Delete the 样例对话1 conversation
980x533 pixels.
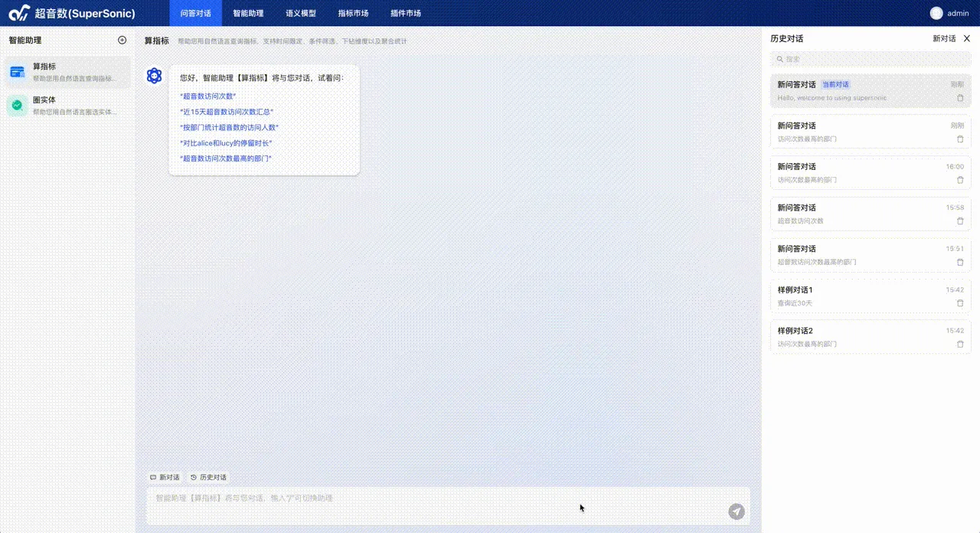coord(960,303)
